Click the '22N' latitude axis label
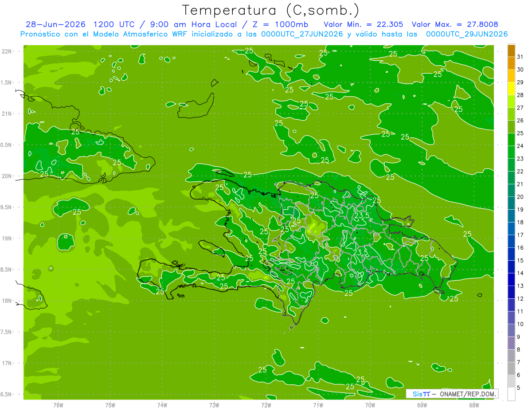The width and height of the screenshot is (532, 411). click(x=7, y=51)
